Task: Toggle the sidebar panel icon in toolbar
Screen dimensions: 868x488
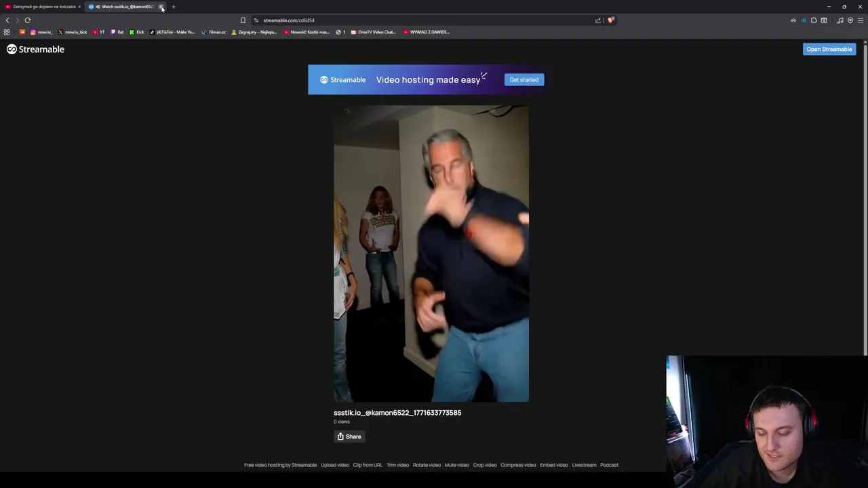Action: 824,20
